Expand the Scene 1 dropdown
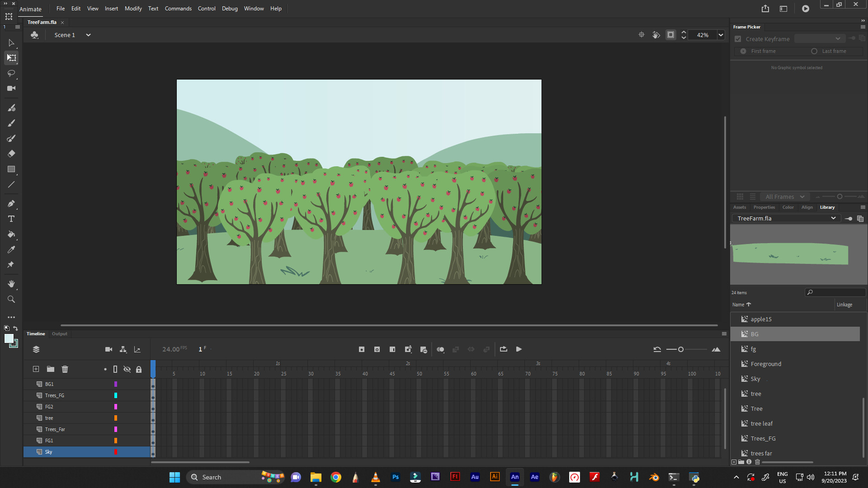This screenshot has width=868, height=488. pos(88,35)
